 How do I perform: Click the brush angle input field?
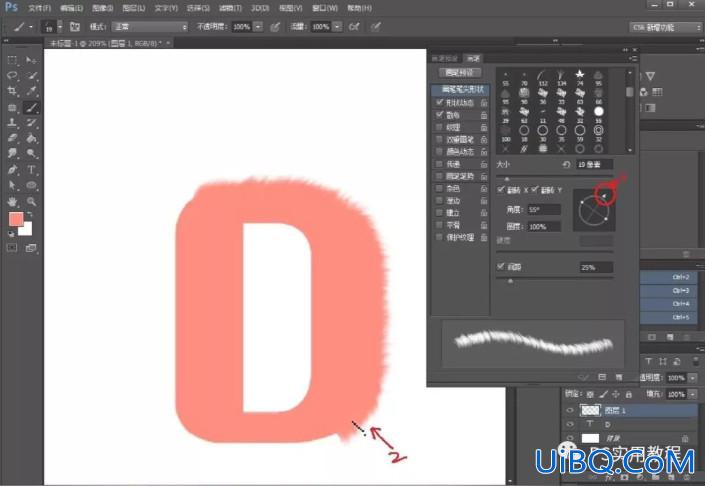click(544, 210)
